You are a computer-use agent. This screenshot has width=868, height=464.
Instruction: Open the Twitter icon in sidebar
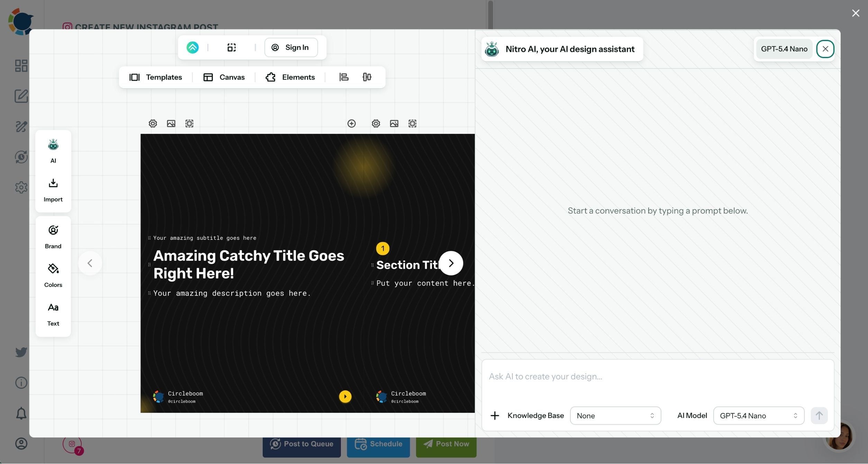(21, 352)
